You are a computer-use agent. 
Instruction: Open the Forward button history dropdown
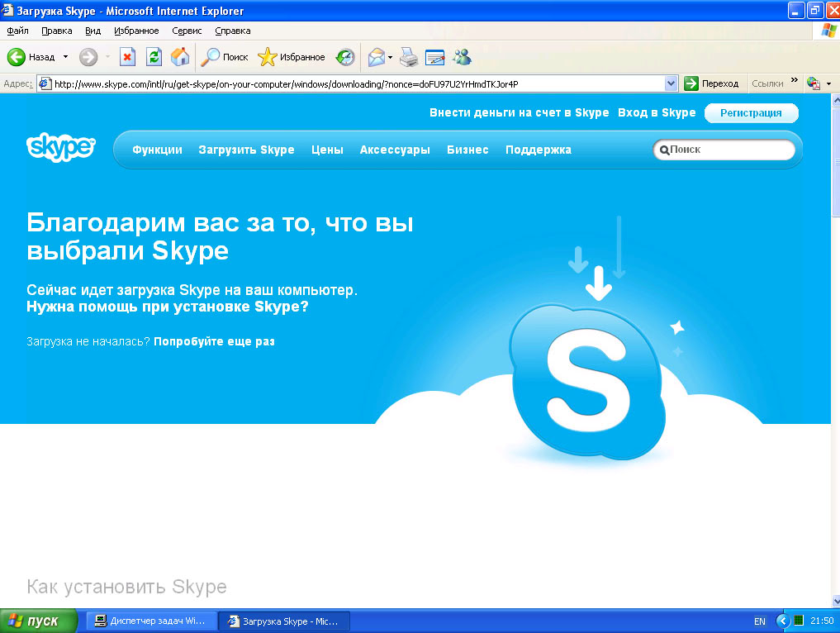click(107, 57)
